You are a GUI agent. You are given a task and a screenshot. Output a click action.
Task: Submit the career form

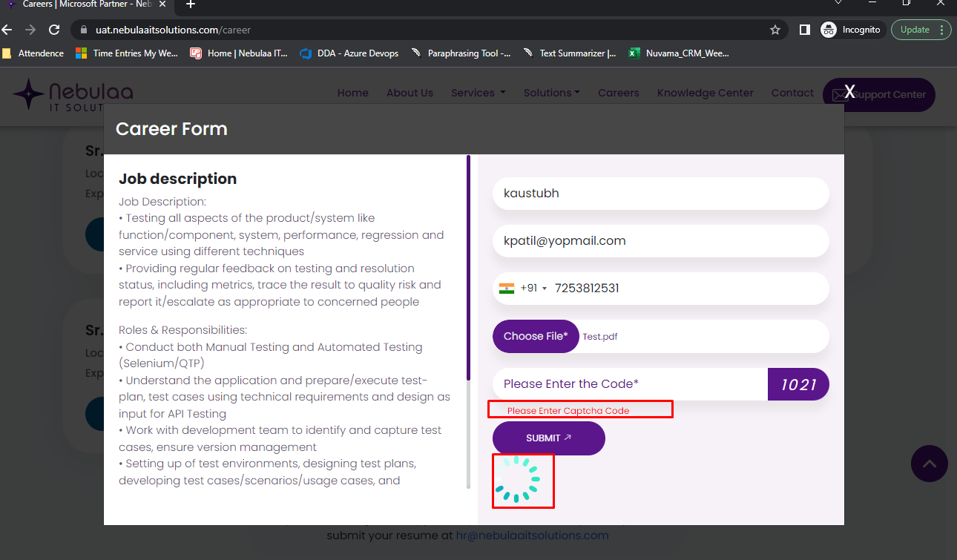[x=549, y=438]
